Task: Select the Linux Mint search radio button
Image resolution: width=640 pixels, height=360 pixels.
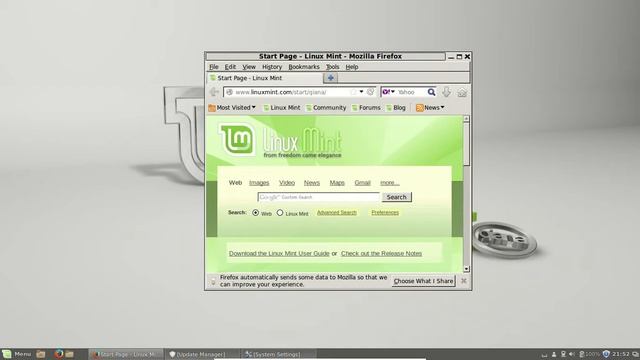Action: (280, 213)
